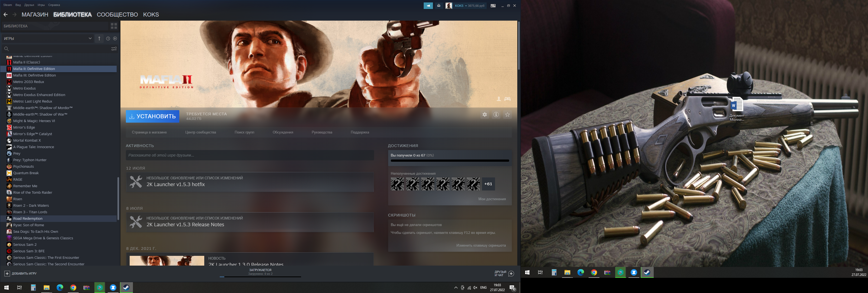
Task: Open Поиск групп link
Action: tap(244, 132)
